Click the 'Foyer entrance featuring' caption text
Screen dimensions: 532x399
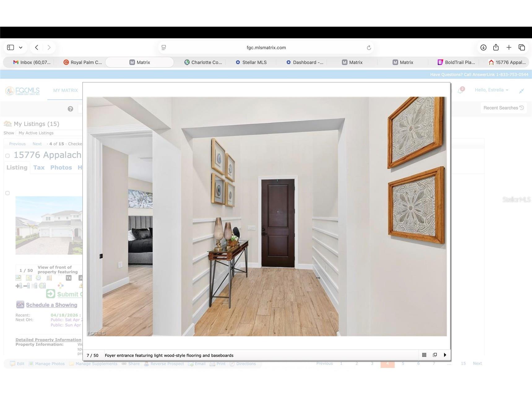click(169, 355)
